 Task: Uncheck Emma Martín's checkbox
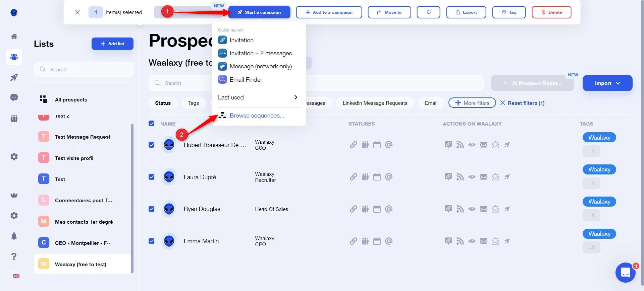[152, 241]
